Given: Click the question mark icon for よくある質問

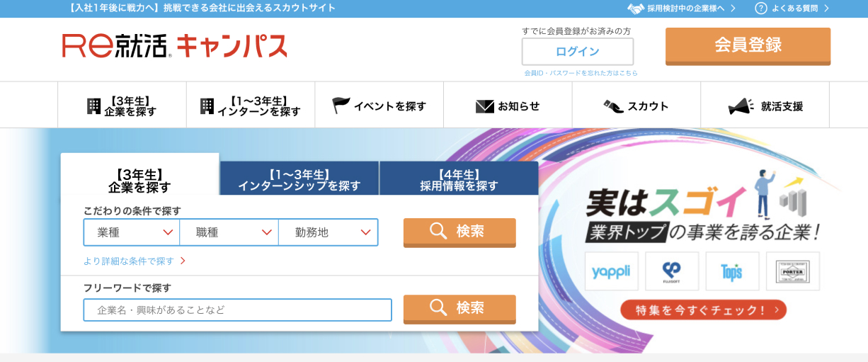Looking at the screenshot, I should tap(761, 9).
